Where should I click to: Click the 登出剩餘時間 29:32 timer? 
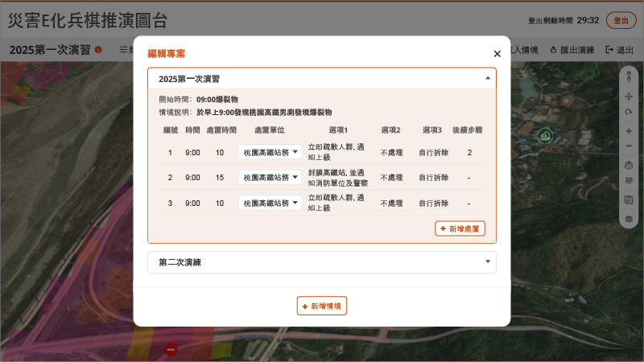pyautogui.click(x=563, y=21)
